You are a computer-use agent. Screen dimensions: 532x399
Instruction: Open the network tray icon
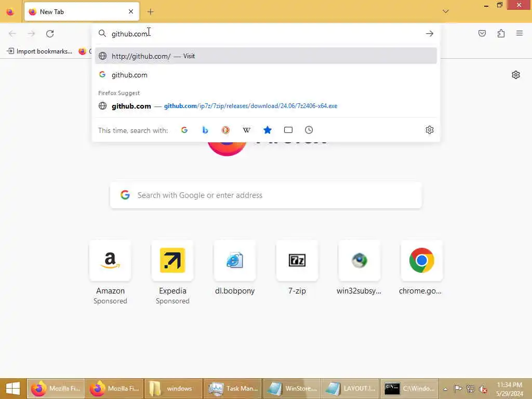(470, 389)
